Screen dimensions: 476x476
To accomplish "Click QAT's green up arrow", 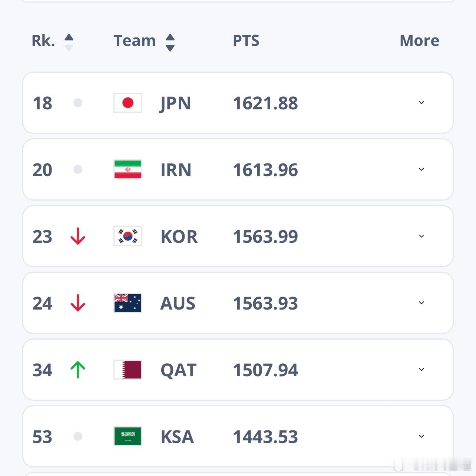I will (78, 370).
